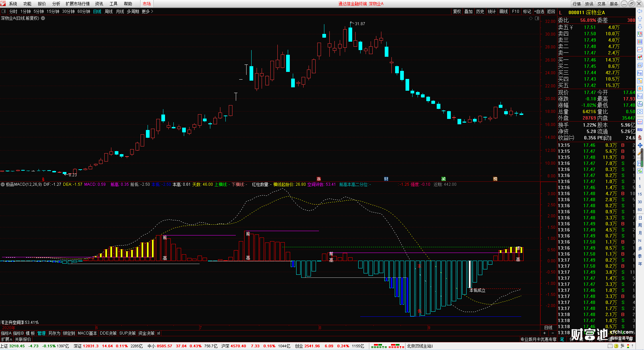Image resolution: width=644 pixels, height=350 pixels.
Task: Open the 复权 dropdown in chart toolbar
Action: click(457, 11)
